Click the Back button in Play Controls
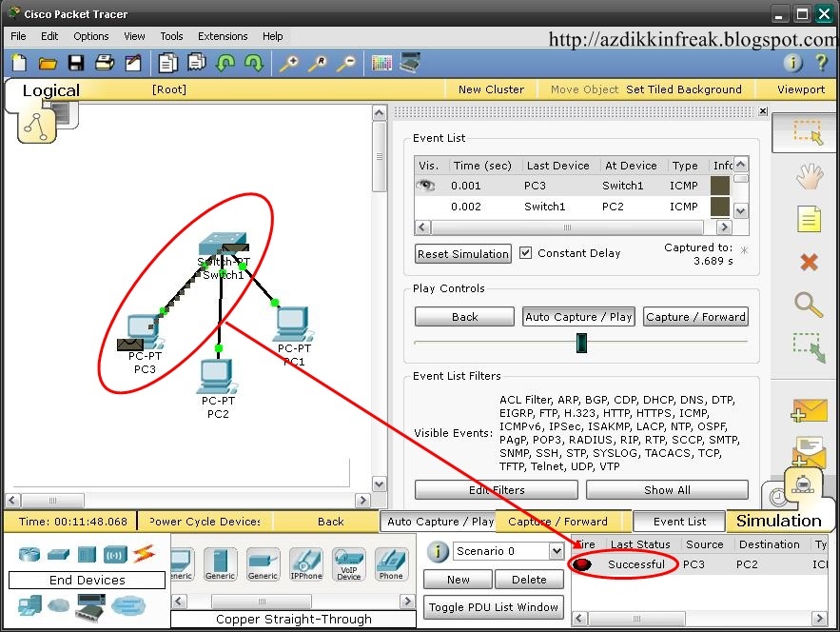Image resolution: width=840 pixels, height=632 pixels. tap(464, 317)
